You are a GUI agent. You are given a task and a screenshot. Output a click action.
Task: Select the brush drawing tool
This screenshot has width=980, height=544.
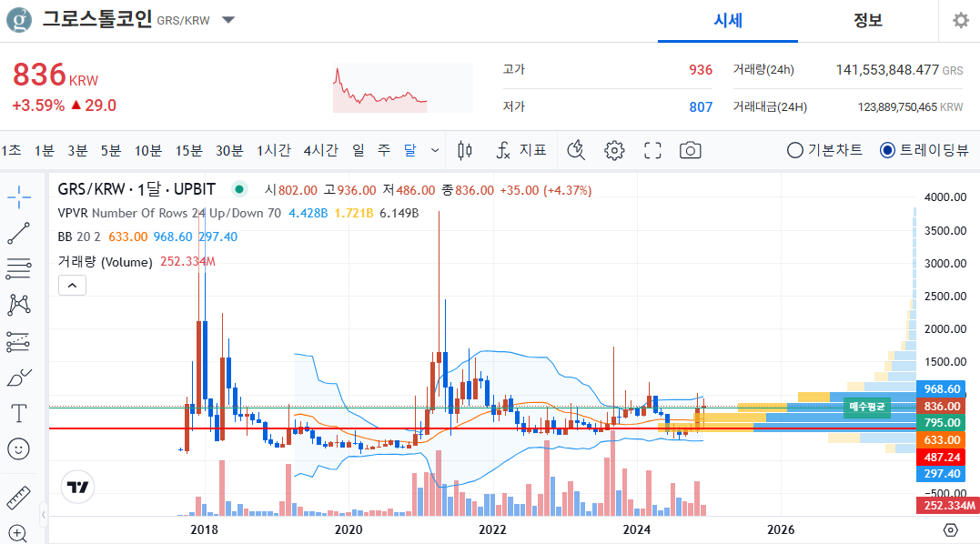coord(19,378)
